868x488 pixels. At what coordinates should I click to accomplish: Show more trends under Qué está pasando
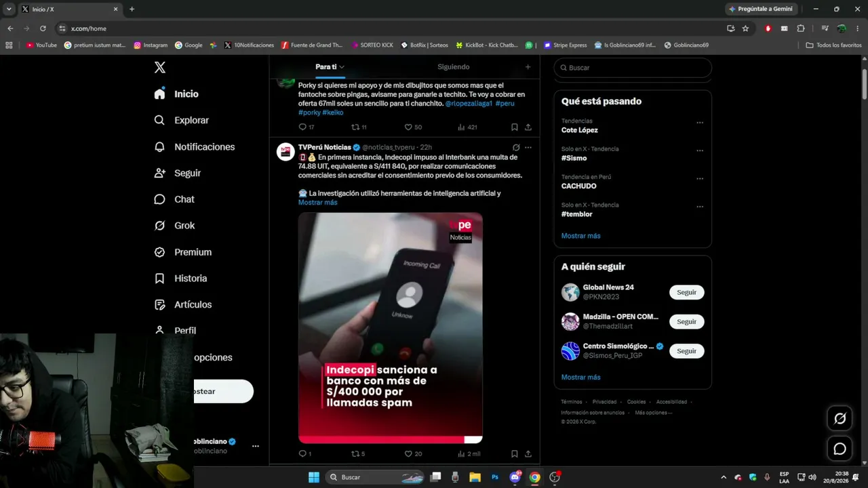pyautogui.click(x=580, y=236)
